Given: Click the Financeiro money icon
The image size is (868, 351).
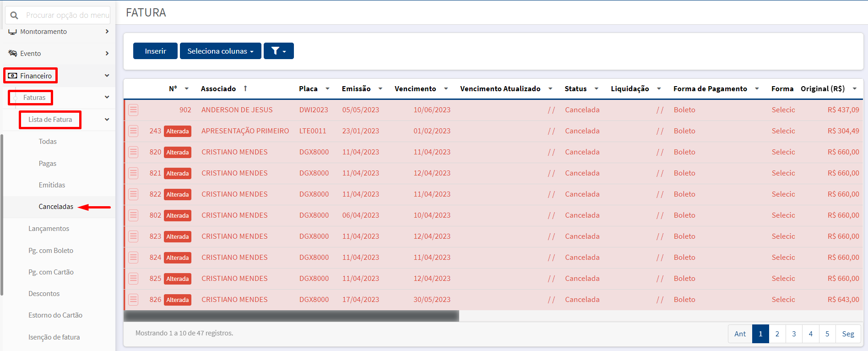Looking at the screenshot, I should [x=13, y=76].
